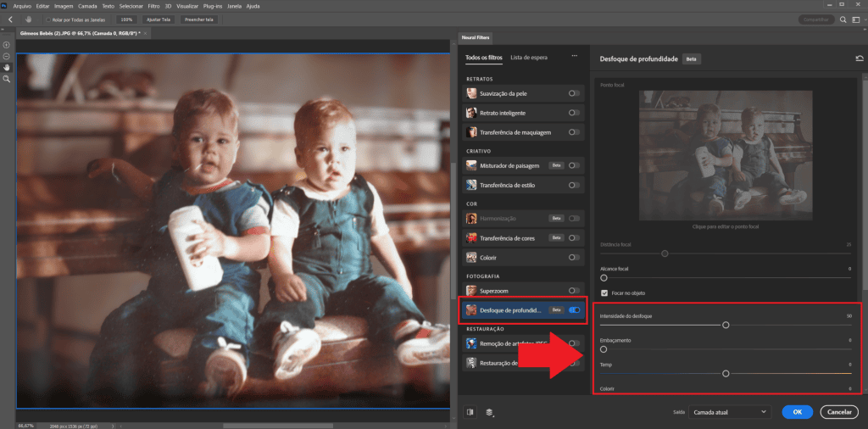Image resolution: width=868 pixels, height=429 pixels.
Task: Click the Cancelar button
Action: [x=839, y=412]
